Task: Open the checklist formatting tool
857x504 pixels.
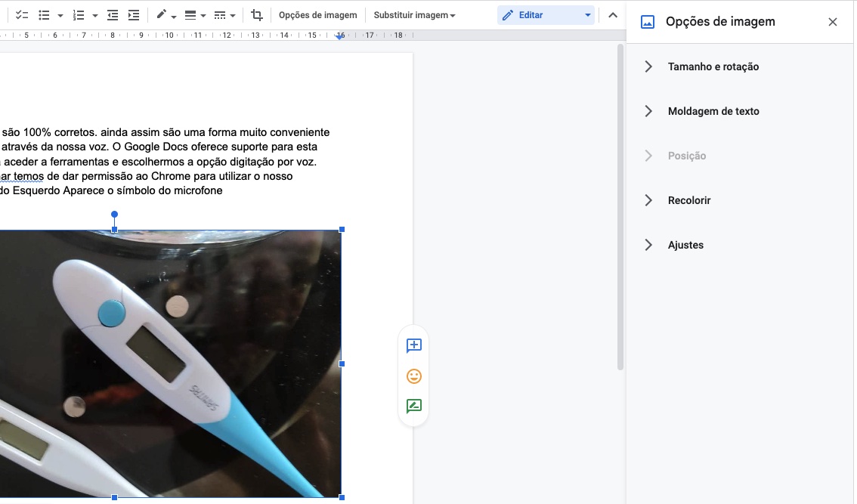Action: [x=22, y=15]
